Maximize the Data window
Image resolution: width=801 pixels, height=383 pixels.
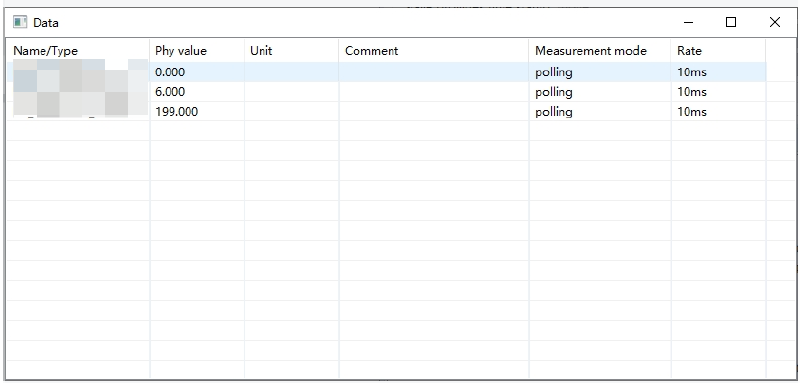point(731,22)
